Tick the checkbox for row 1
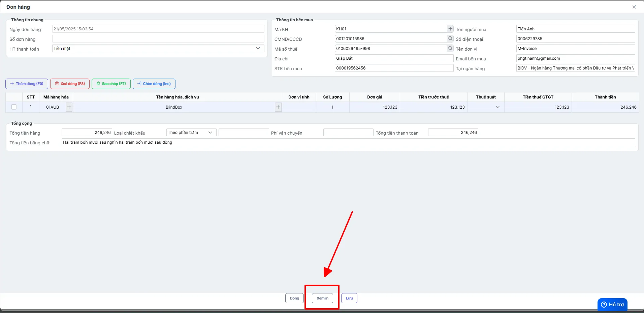 tap(14, 107)
